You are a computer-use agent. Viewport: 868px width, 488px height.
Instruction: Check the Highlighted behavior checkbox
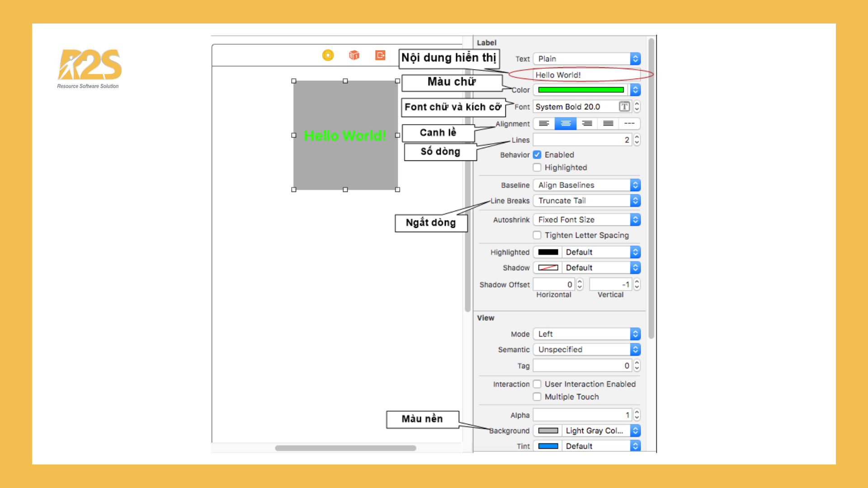click(537, 167)
